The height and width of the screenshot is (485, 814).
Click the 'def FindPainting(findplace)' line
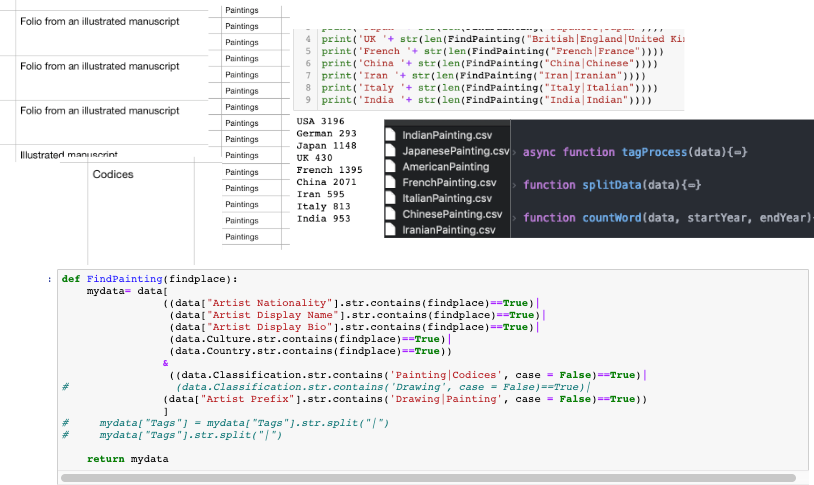coord(150,279)
